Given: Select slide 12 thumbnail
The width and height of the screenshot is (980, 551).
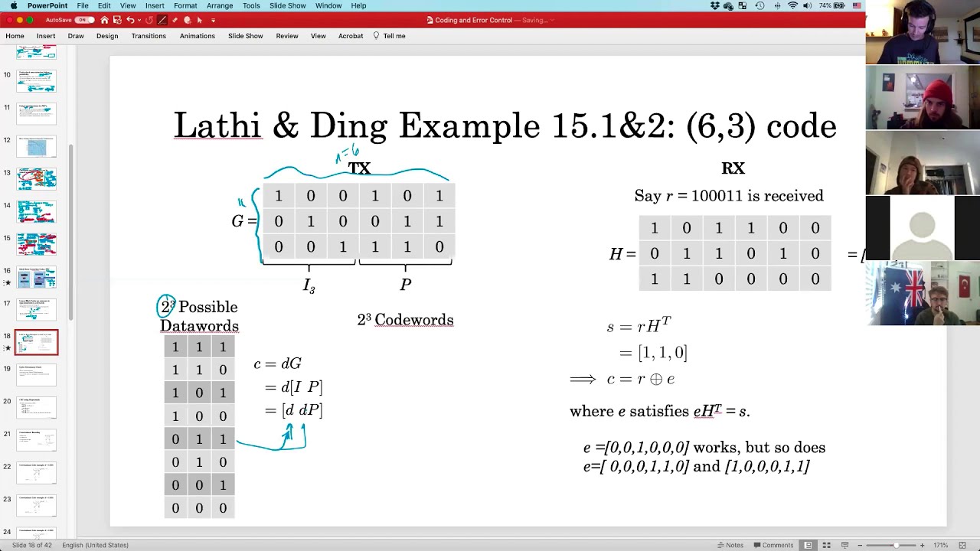Looking at the screenshot, I should [37, 146].
